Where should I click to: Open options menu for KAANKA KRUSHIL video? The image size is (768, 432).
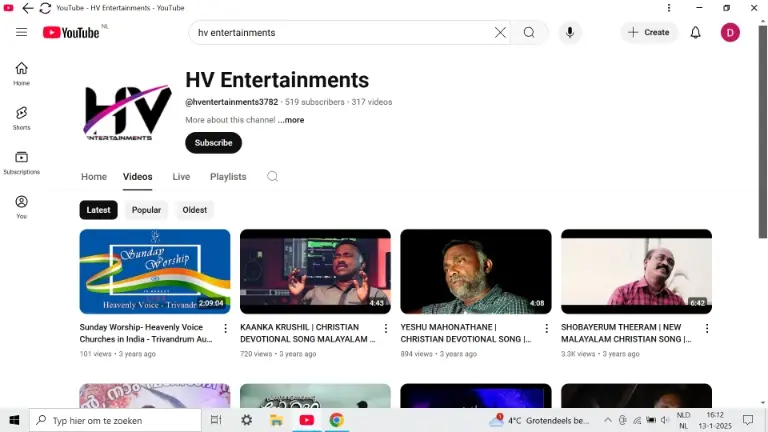click(386, 328)
